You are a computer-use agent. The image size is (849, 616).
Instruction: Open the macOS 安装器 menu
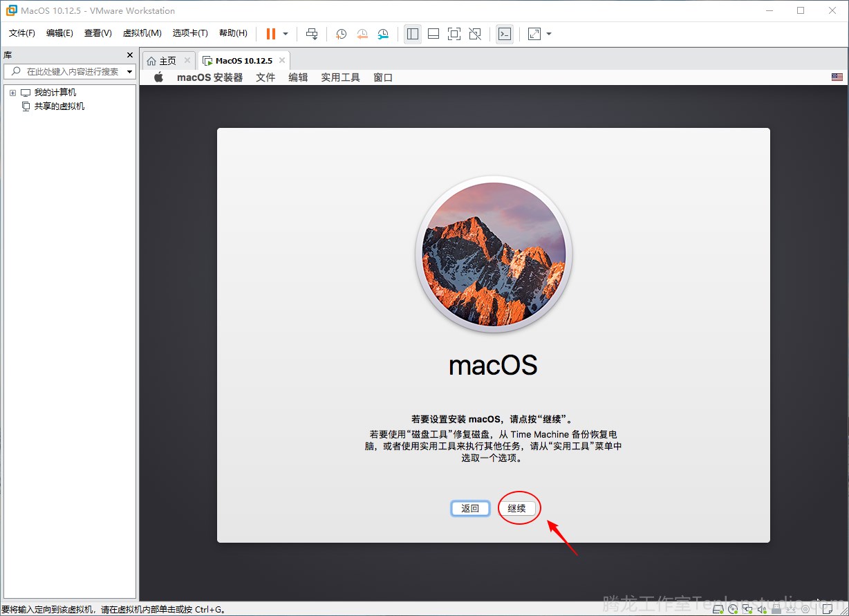point(210,77)
